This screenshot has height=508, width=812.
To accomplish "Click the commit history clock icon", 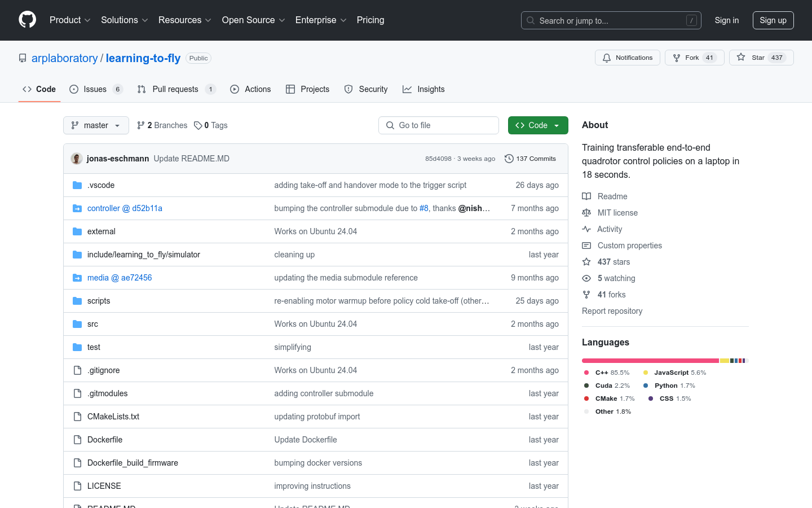I will coord(509,159).
